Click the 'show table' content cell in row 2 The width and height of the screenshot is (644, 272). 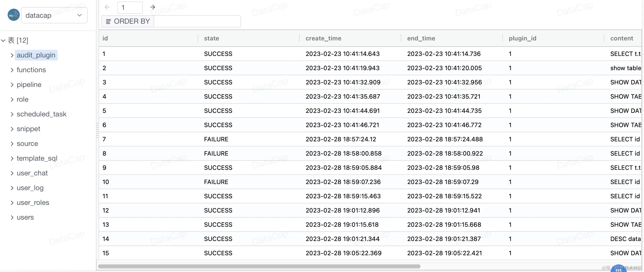click(x=626, y=68)
